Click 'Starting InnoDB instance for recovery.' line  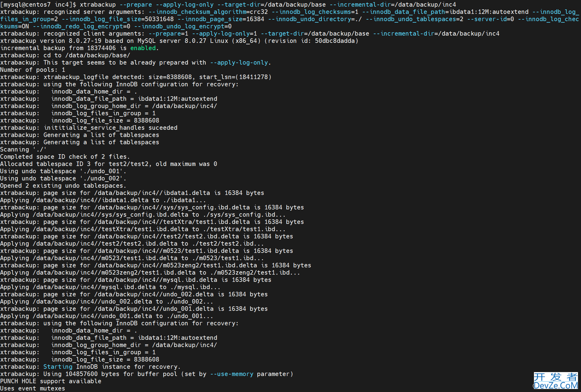pyautogui.click(x=90, y=367)
